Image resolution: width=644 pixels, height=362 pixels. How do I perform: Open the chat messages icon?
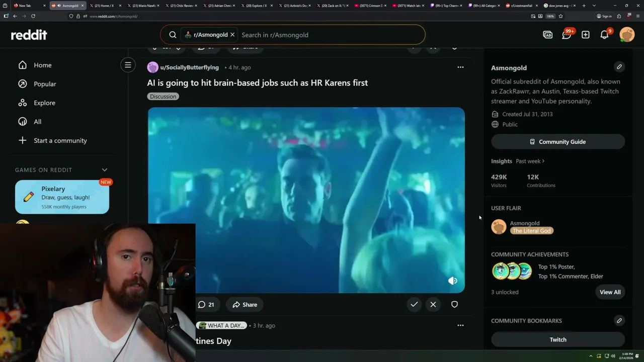pyautogui.click(x=567, y=35)
